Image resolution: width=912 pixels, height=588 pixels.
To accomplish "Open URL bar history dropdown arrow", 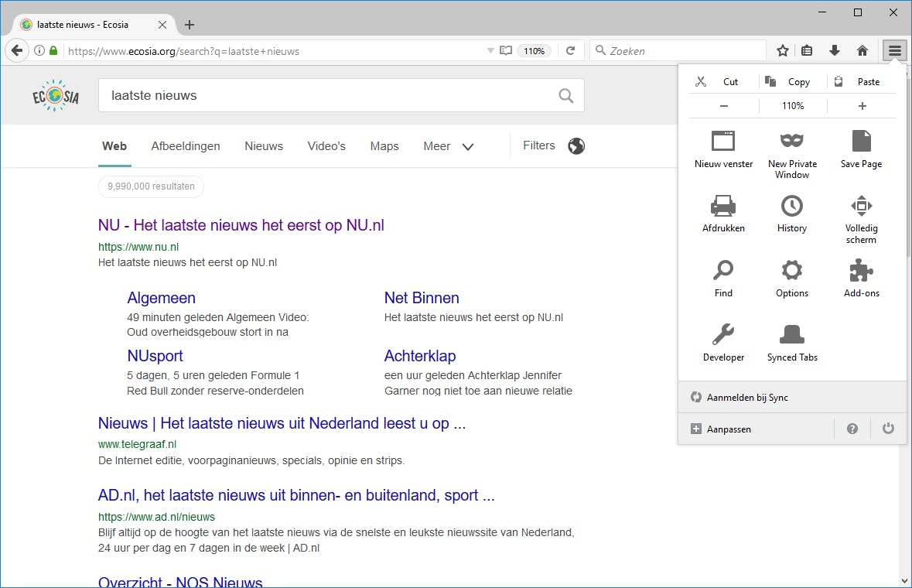I will 490,51.
